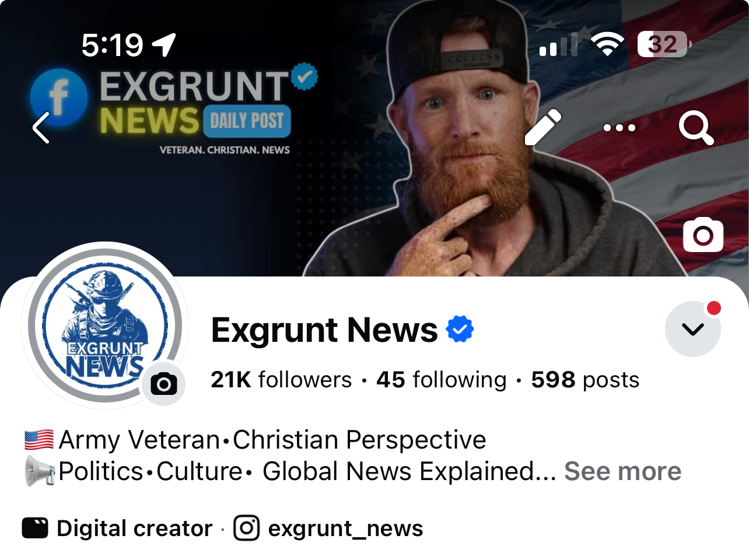Tap the search magnifier icon
Image resolution: width=749 pixels, height=560 pixels.
click(696, 128)
